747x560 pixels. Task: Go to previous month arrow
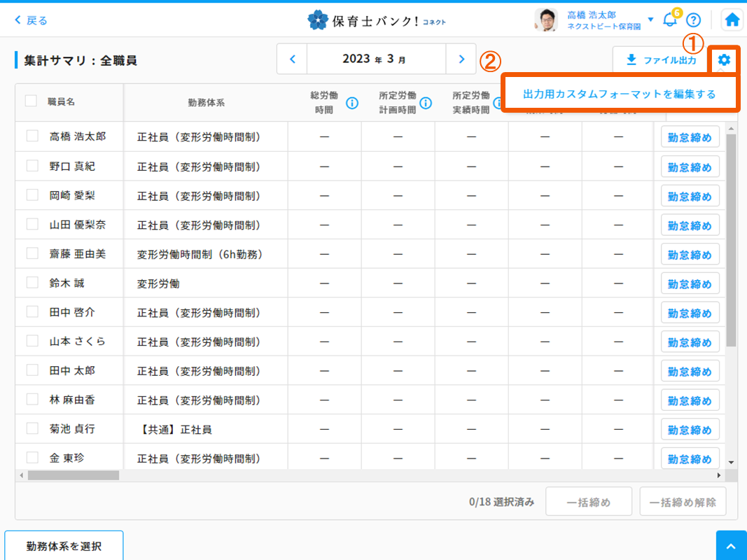[x=292, y=59]
